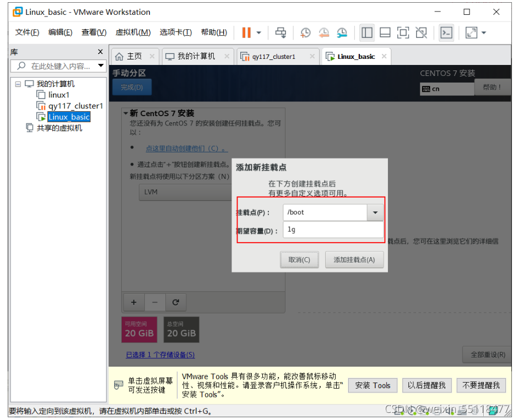
Task: Collapse the 我的计算机 tree node
Action: pos(18,84)
